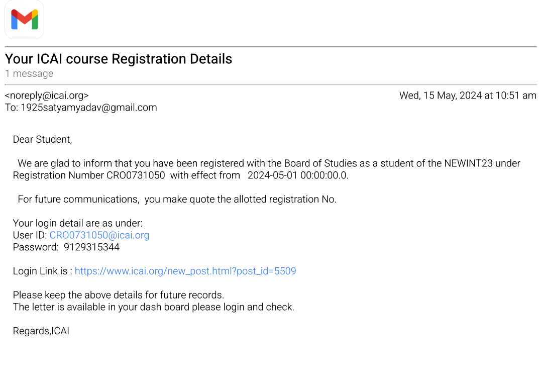Click the password value 9129315344

click(91, 247)
